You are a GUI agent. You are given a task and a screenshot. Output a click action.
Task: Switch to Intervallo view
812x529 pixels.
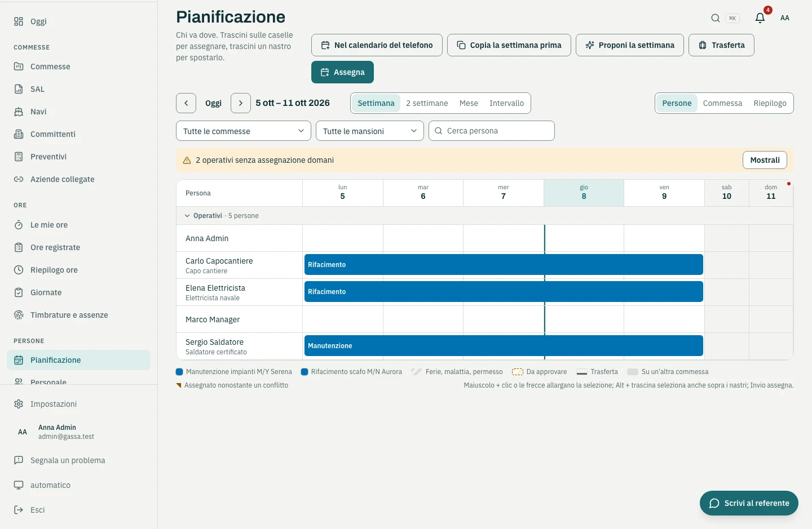[506, 103]
